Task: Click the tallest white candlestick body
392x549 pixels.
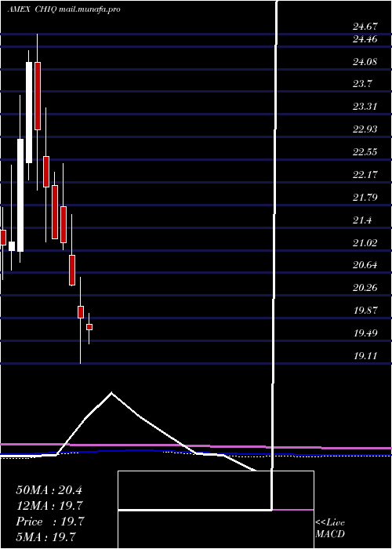Action: [20, 195]
